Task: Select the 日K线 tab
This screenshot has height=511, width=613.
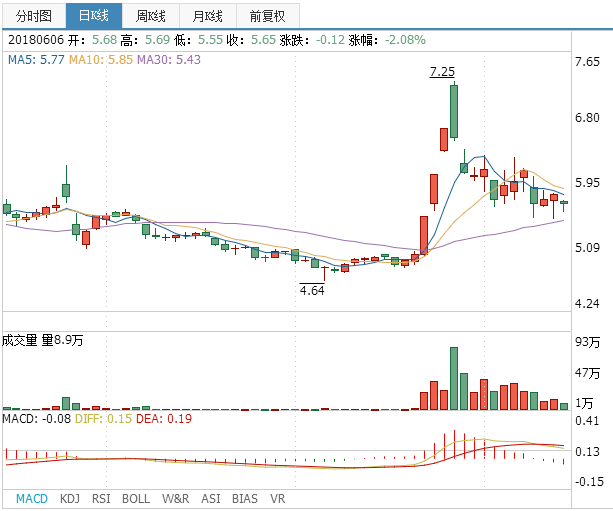Action: [x=94, y=16]
